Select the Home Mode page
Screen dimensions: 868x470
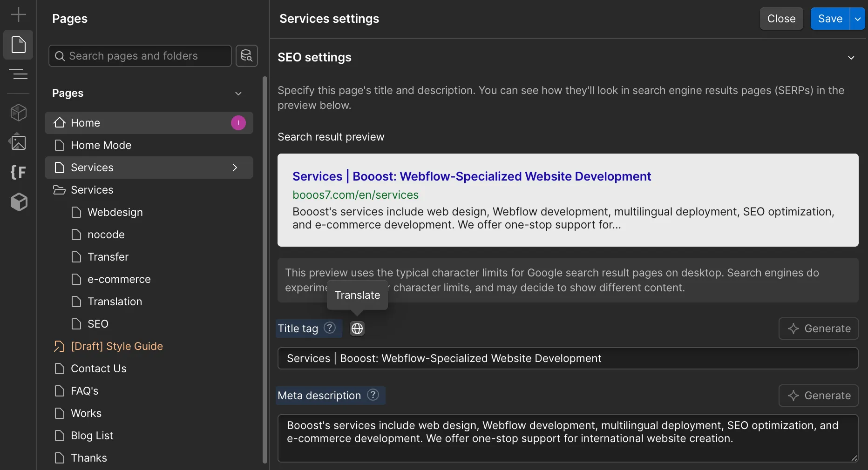point(149,145)
